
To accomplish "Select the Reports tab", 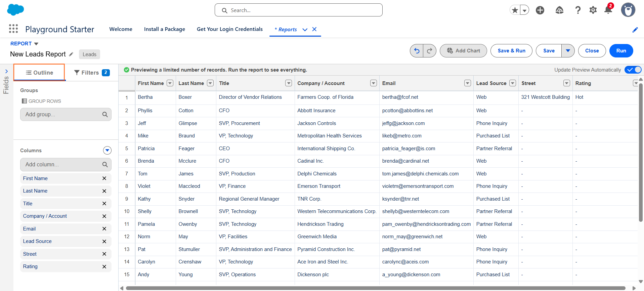I will coord(286,30).
